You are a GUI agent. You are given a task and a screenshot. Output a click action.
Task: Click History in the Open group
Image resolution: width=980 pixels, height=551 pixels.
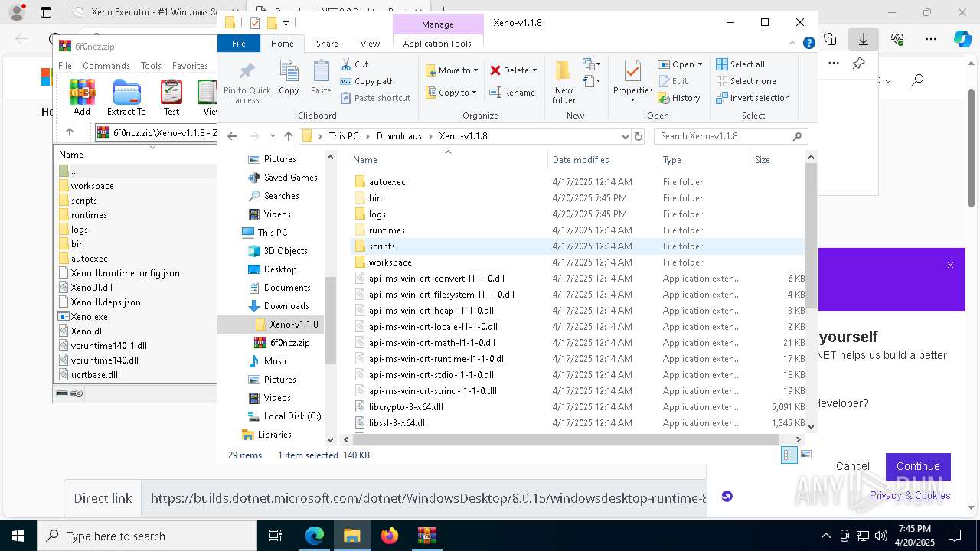679,98
